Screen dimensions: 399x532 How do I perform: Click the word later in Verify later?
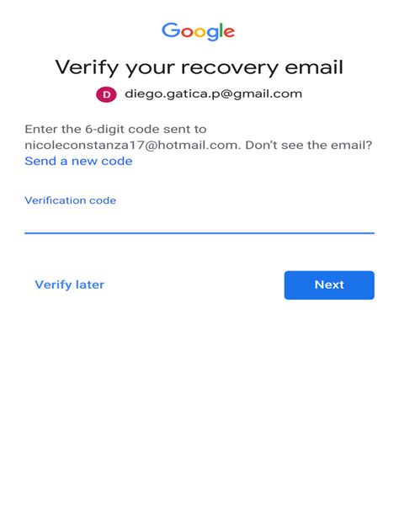click(89, 285)
